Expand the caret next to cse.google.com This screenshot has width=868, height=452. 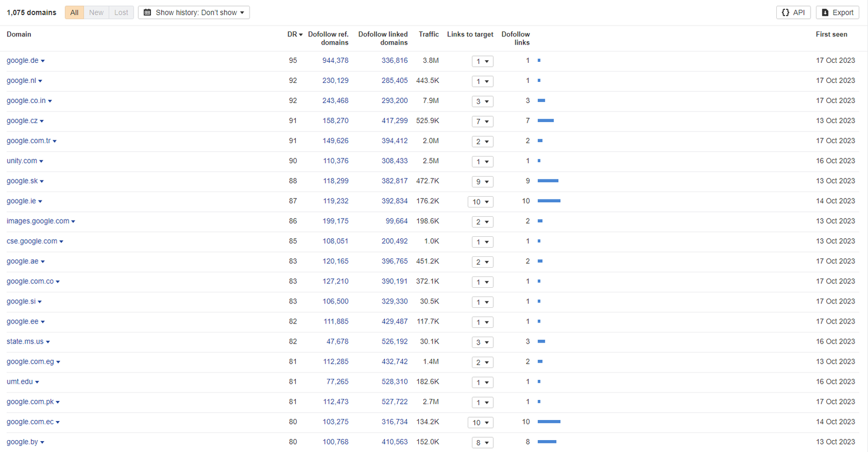point(61,242)
